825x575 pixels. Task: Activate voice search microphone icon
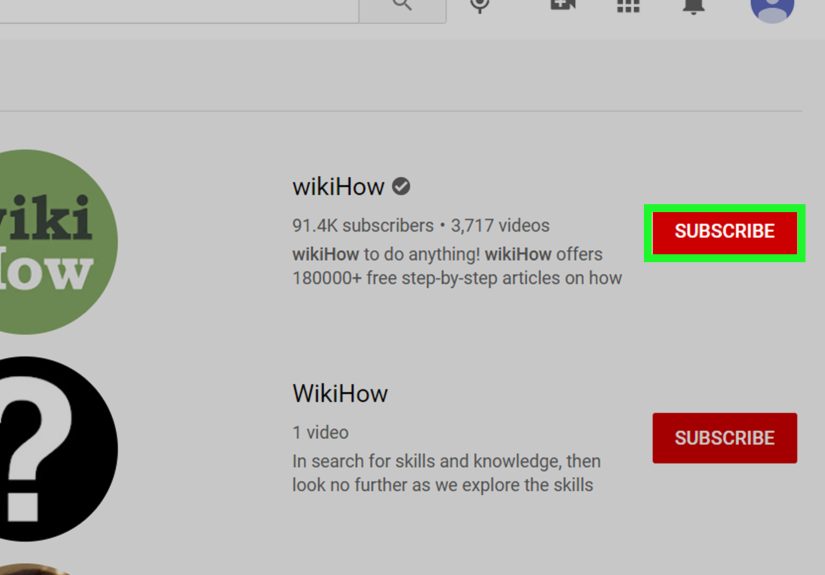pos(479,5)
